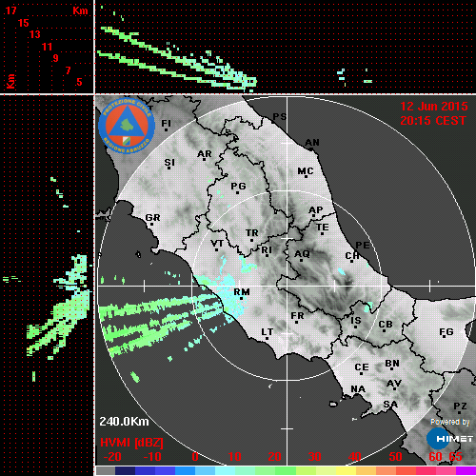The width and height of the screenshot is (476, 476).
Task: Select the AV city label
Action: point(394,384)
